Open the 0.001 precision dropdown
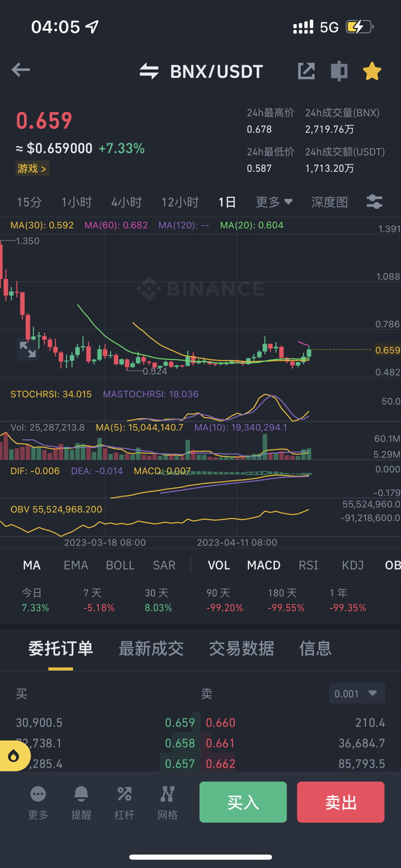This screenshot has width=401, height=868. click(x=357, y=694)
